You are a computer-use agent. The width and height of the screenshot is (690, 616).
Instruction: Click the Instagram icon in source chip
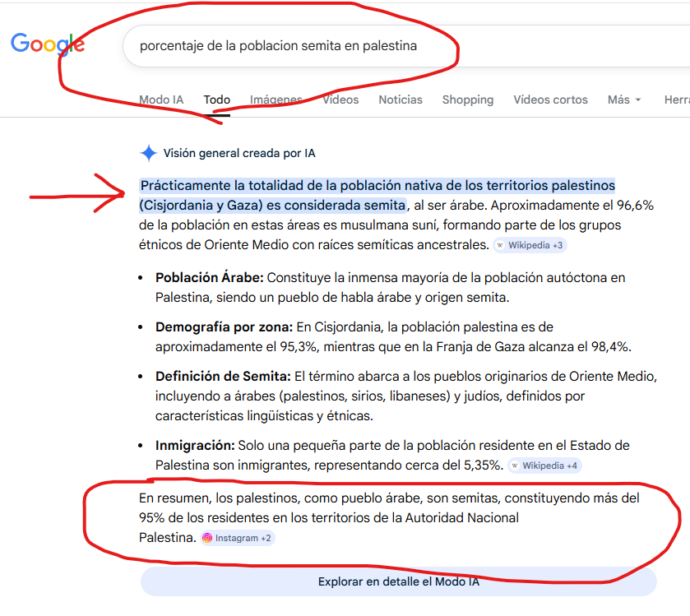[x=207, y=538]
